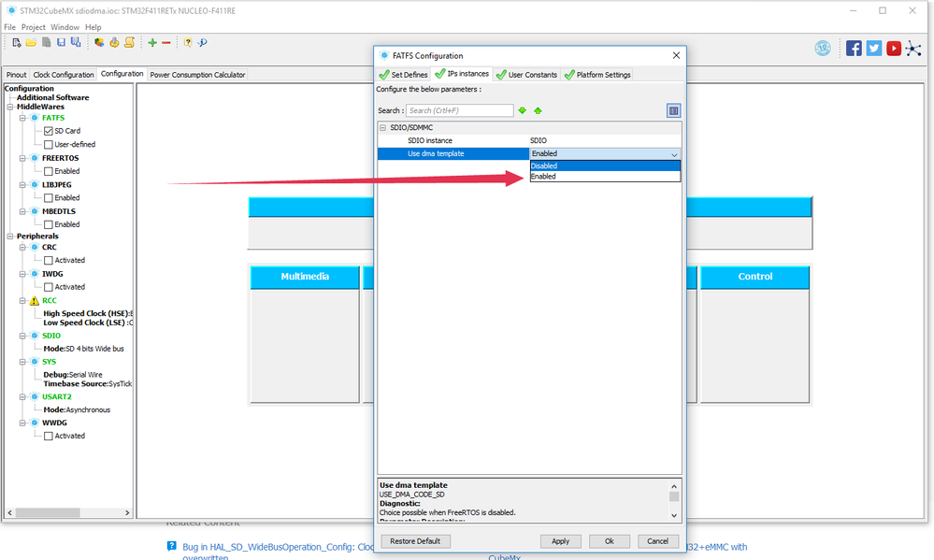Collapse the FATFS tree node
This screenshot has width=934, height=560.
click(22, 118)
